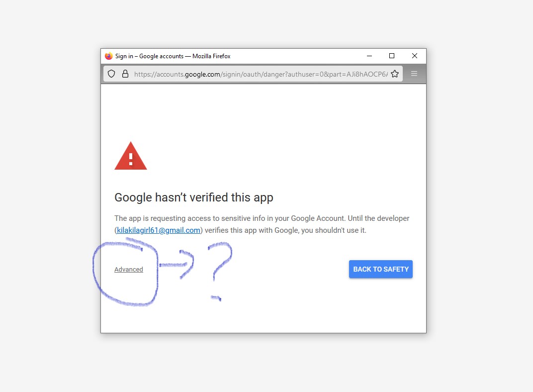Open the tracking protection shield panel

tap(112, 74)
